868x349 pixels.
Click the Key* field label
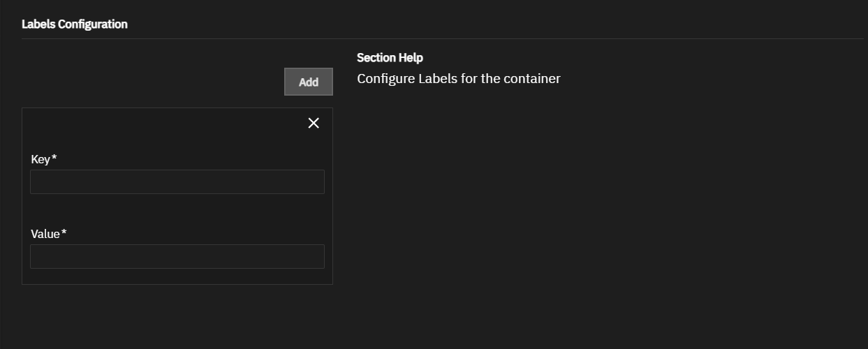coord(44,159)
